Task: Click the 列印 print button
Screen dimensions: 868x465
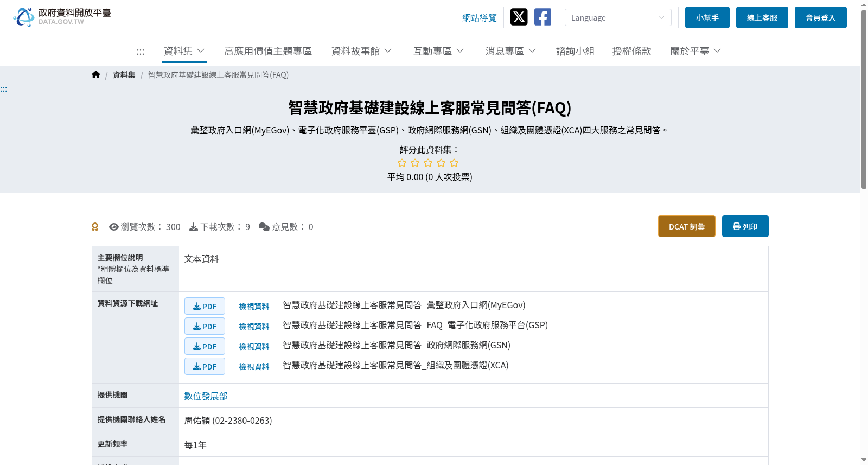Action: (x=745, y=226)
